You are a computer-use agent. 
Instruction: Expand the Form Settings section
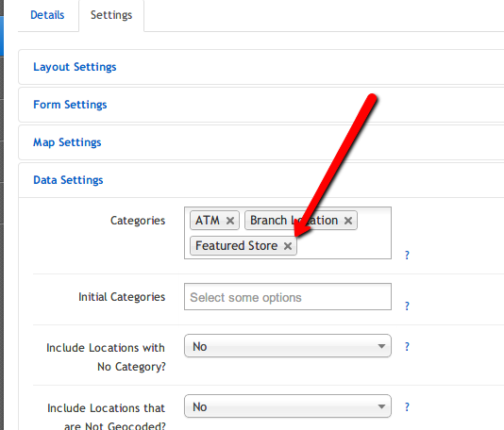70,105
